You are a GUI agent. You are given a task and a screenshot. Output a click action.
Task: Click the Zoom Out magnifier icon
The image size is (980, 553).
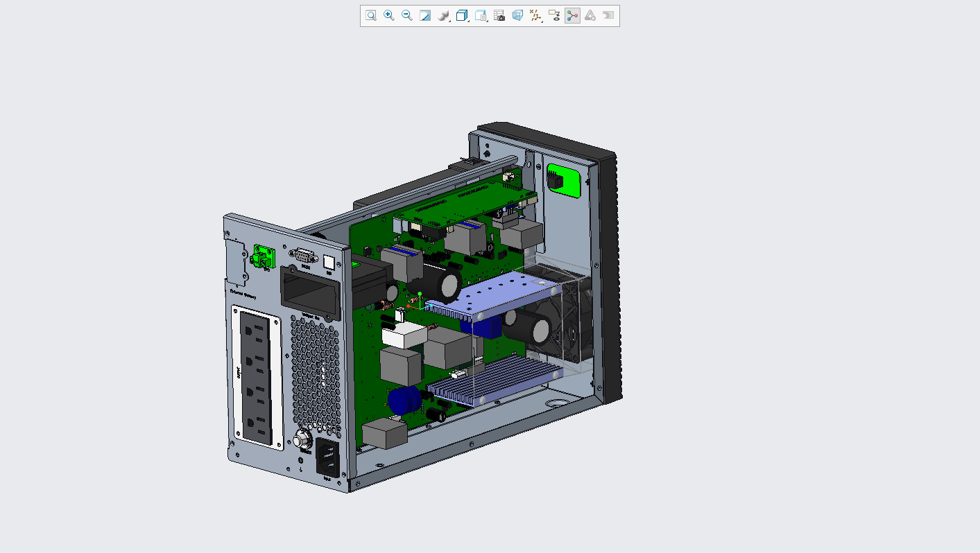(407, 15)
